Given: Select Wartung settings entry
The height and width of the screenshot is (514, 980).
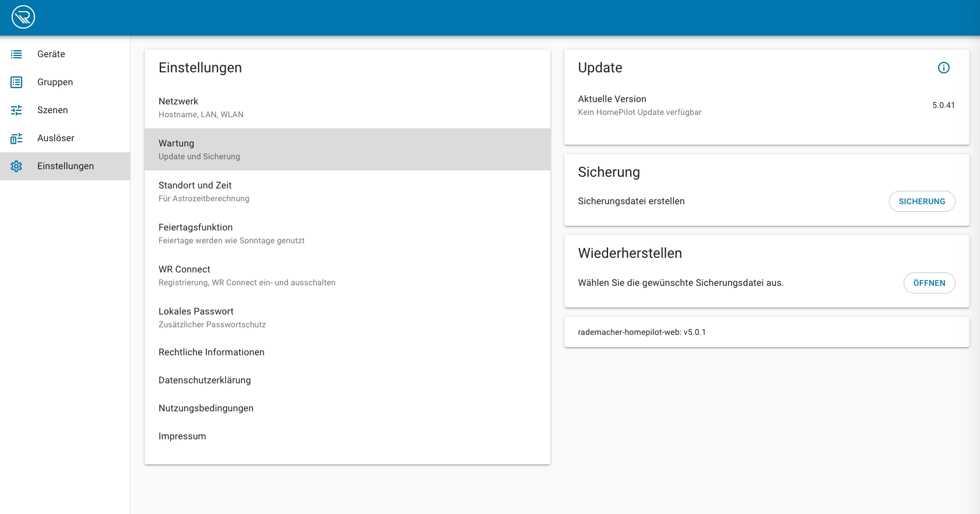Looking at the screenshot, I should point(347,149).
